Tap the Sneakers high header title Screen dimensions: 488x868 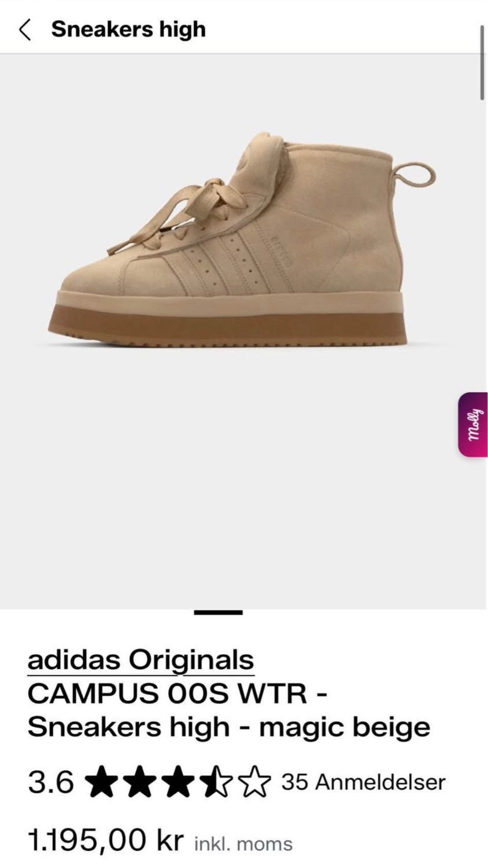(129, 29)
